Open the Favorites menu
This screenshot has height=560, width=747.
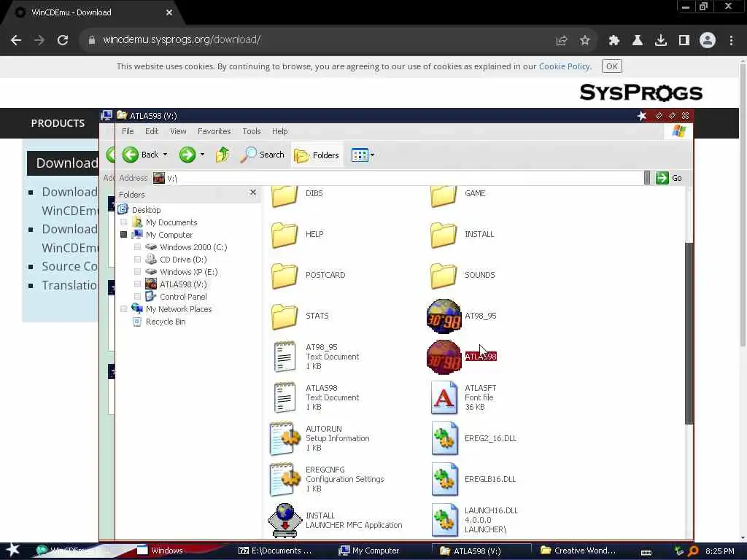click(214, 131)
